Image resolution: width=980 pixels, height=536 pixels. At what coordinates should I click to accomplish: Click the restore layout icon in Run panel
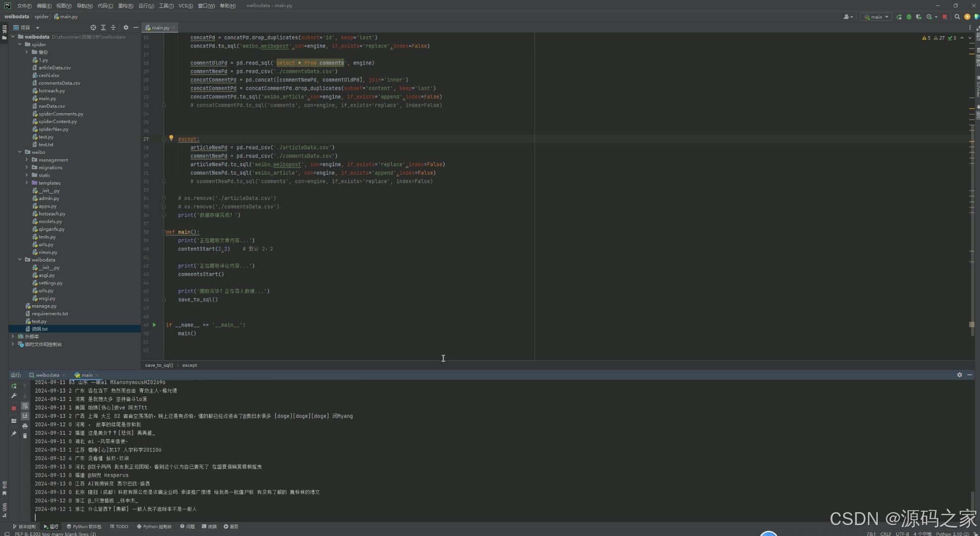coord(14,421)
